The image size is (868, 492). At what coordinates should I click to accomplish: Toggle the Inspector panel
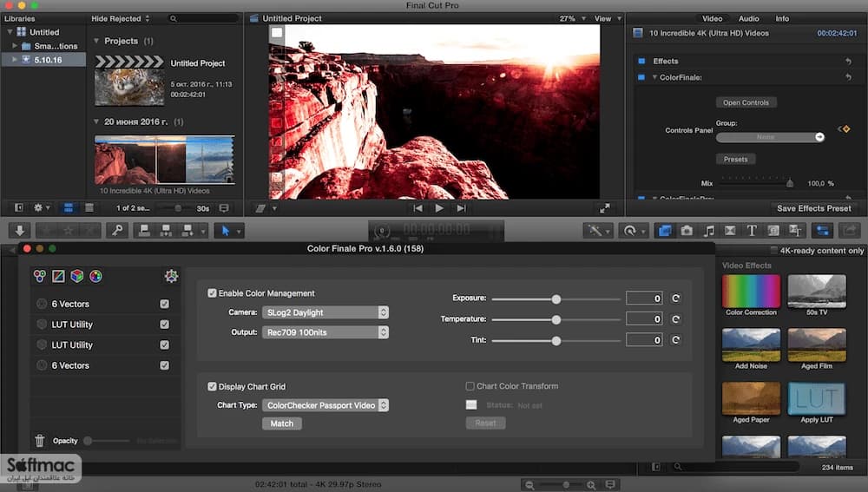click(823, 230)
